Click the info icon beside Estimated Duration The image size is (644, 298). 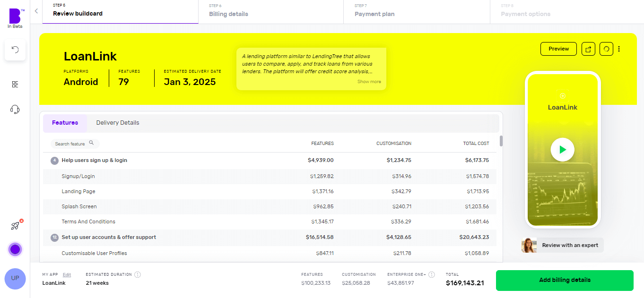pyautogui.click(x=138, y=274)
